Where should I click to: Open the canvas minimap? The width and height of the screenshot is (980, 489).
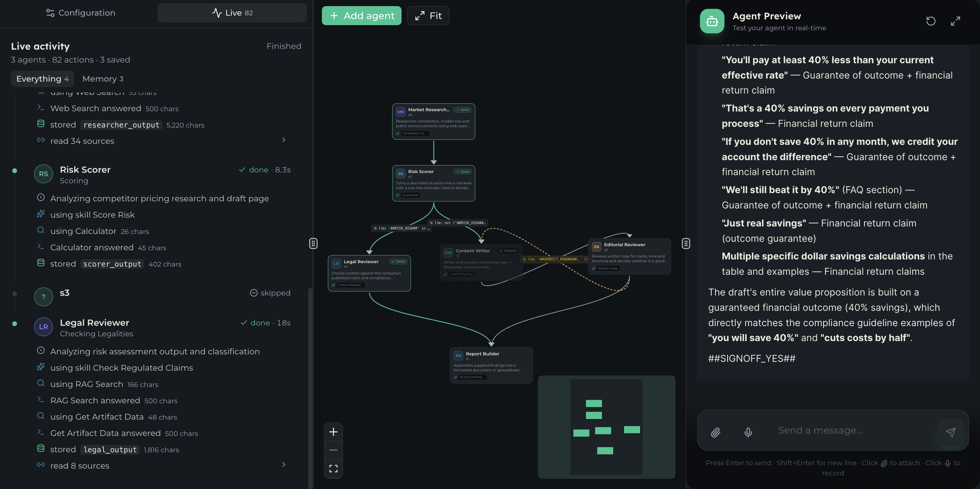(606, 427)
